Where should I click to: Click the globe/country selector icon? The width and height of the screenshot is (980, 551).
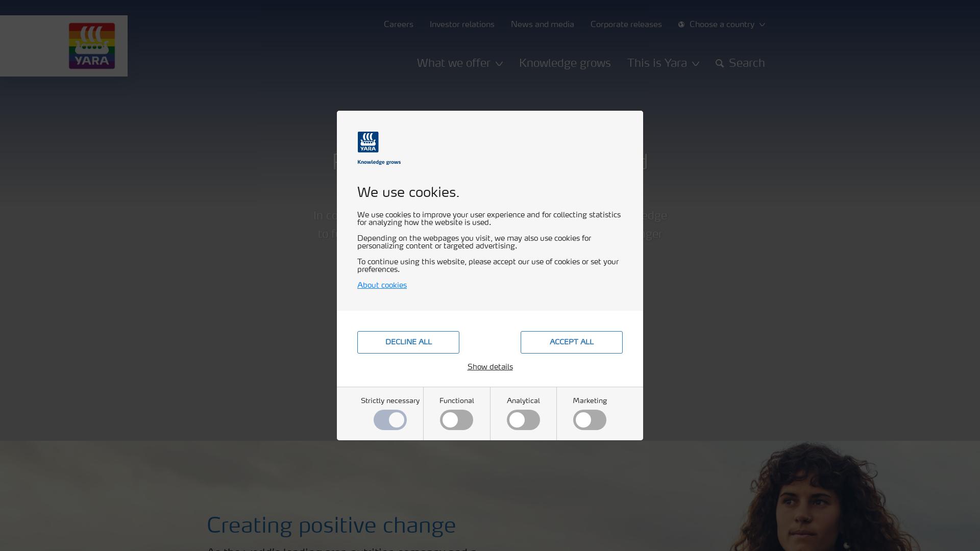click(681, 24)
